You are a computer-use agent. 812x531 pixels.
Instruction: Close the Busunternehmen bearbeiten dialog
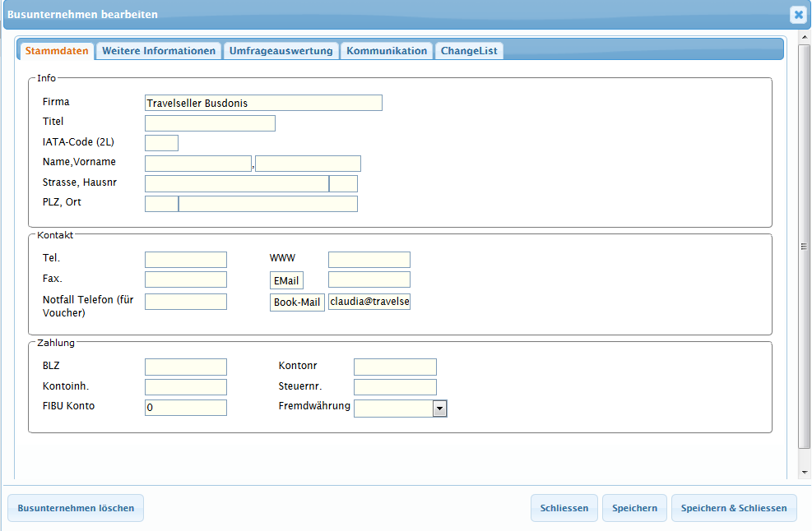(x=797, y=15)
